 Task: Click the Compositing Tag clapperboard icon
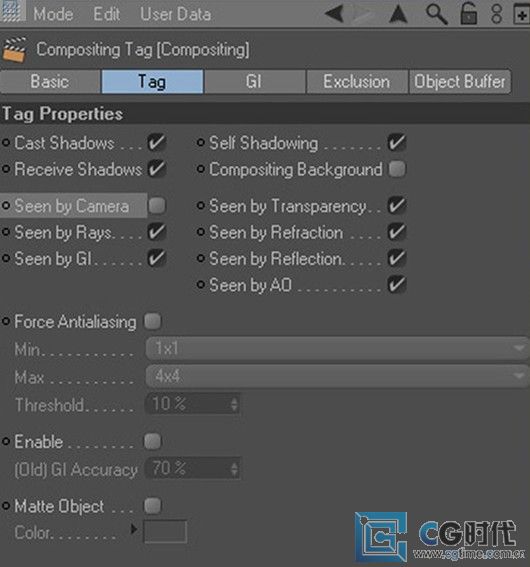14,50
